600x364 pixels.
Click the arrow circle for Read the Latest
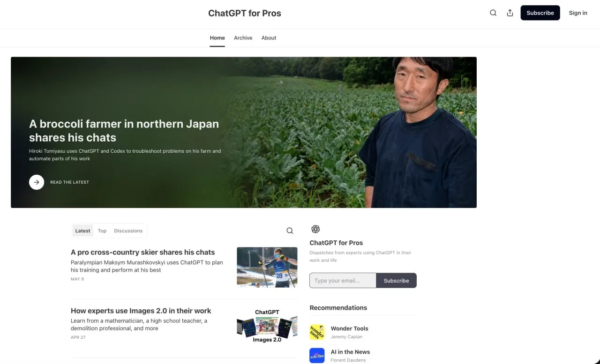(37, 182)
